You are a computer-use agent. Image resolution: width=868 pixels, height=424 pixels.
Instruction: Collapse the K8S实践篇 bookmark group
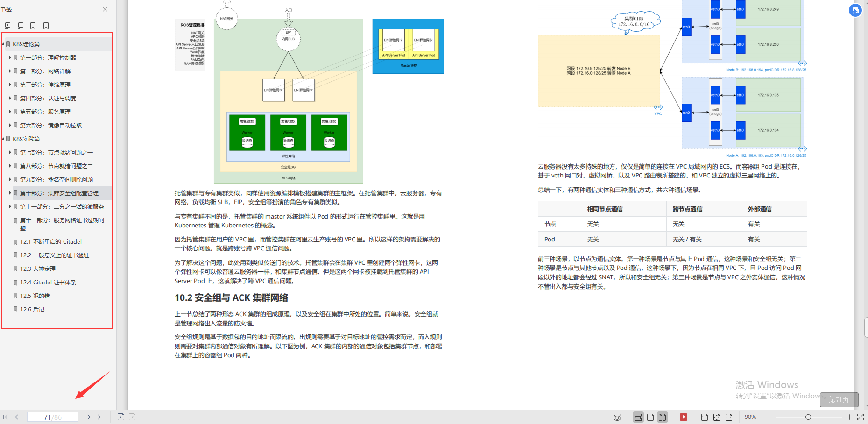coord(3,139)
